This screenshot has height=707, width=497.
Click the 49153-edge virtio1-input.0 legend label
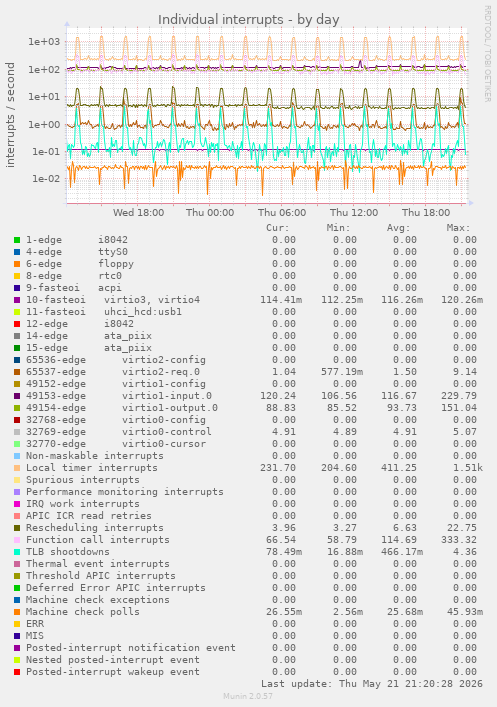tap(119, 396)
